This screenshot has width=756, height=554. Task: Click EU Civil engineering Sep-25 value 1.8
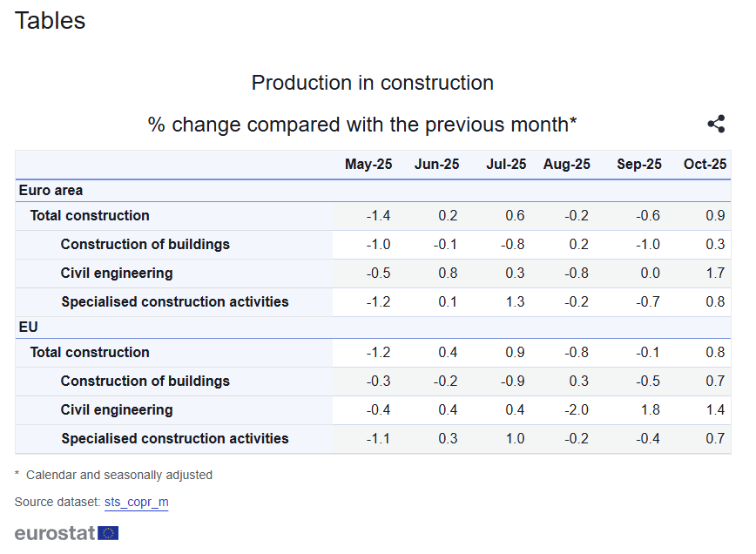[650, 409]
